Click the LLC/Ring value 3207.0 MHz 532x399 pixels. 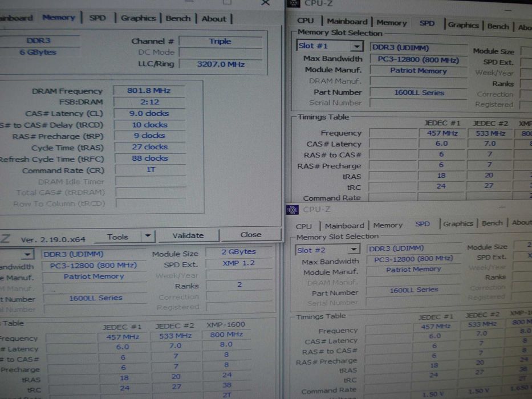221,64
